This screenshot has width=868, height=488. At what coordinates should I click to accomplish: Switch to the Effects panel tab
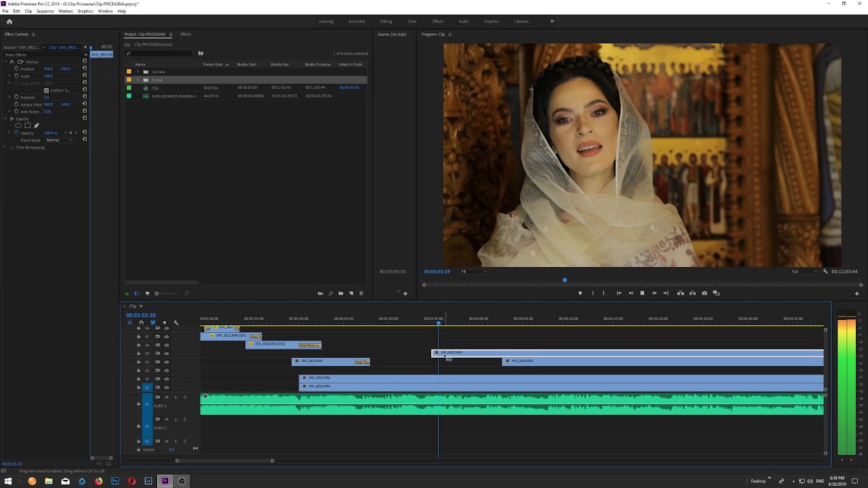pos(186,34)
